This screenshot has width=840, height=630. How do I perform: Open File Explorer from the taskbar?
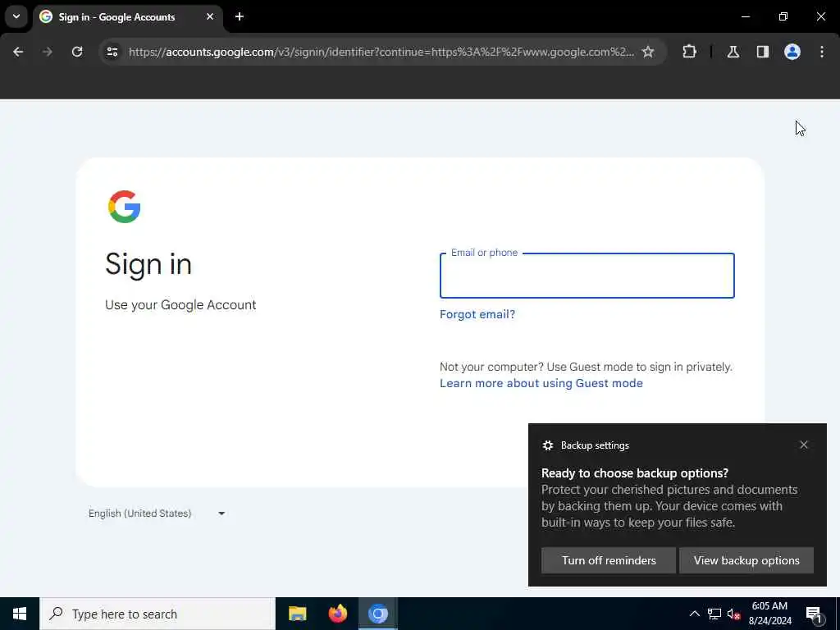297,614
